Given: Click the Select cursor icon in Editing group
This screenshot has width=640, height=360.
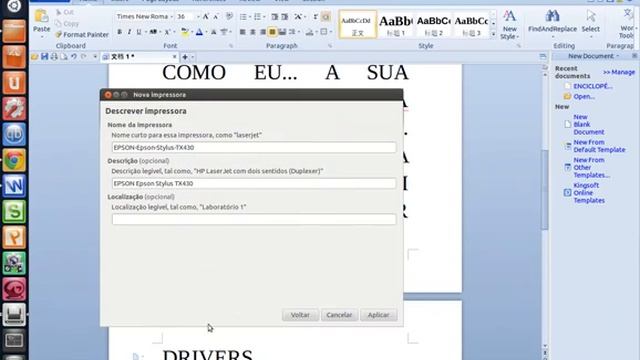Looking at the screenshot, I should (x=591, y=16).
